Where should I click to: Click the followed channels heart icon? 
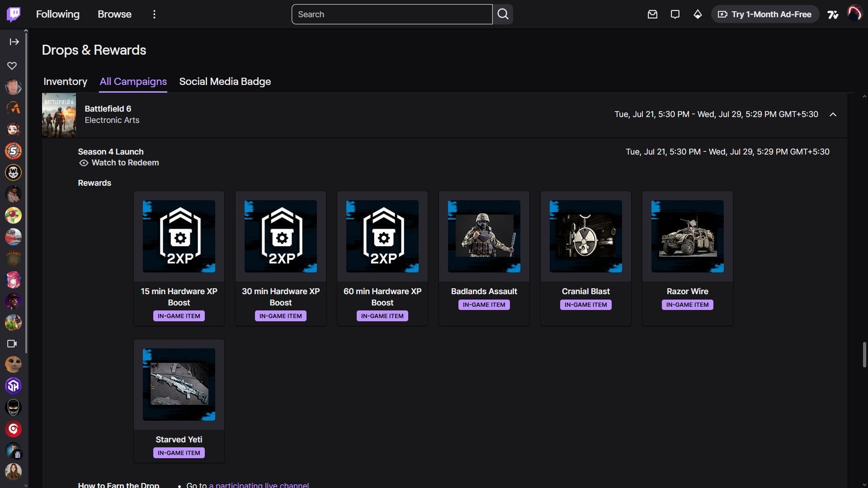click(x=12, y=66)
